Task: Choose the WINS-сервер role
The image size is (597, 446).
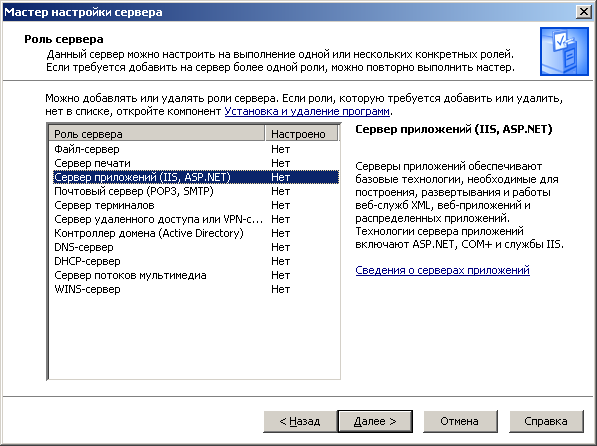Action: tap(194, 289)
